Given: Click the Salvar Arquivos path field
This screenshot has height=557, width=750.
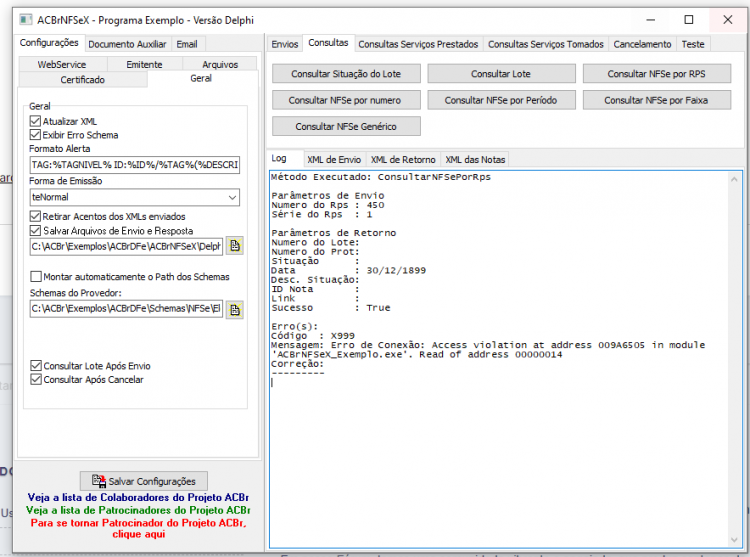Looking at the screenshot, I should point(126,246).
